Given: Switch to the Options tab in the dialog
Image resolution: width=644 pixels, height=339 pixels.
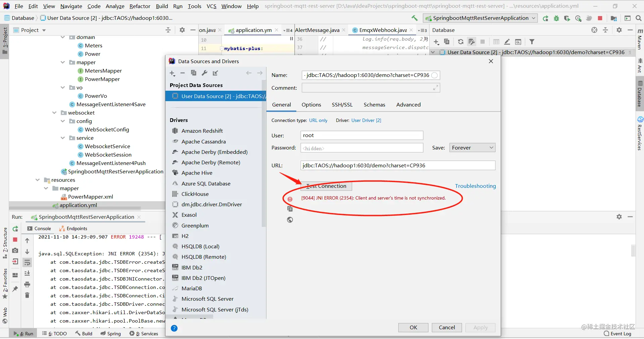Looking at the screenshot, I should [x=311, y=105].
